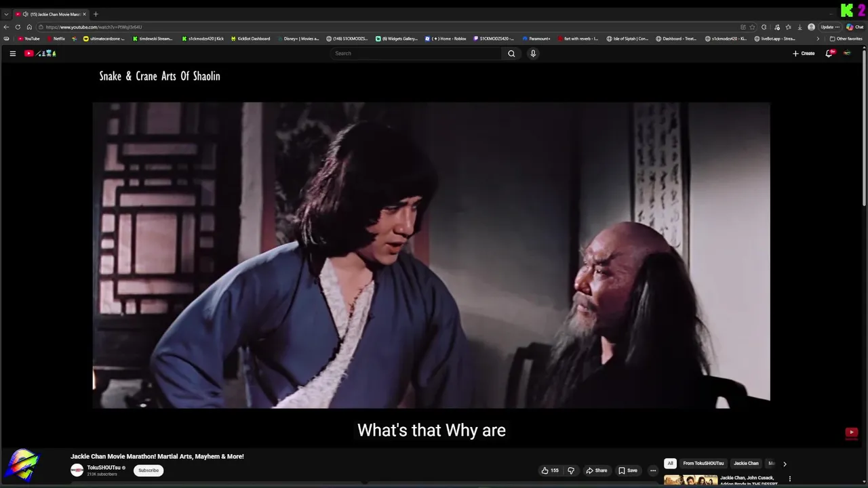The height and width of the screenshot is (488, 868).
Task: Open YouTube notifications bell
Action: [x=829, y=54]
